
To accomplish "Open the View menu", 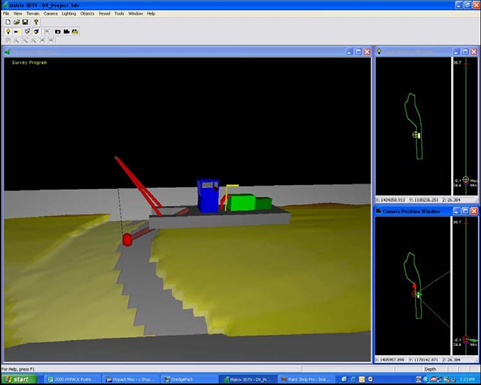I will (x=17, y=13).
